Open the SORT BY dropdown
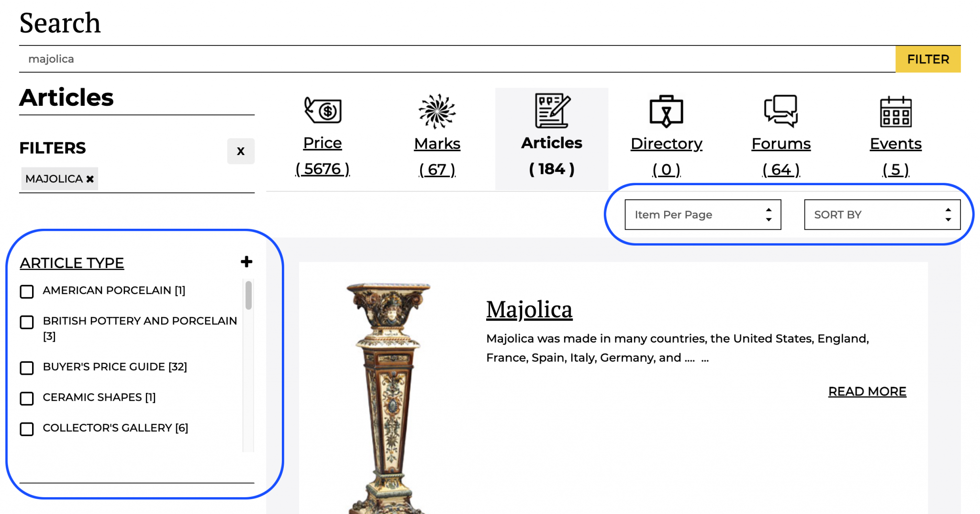980x514 pixels. tap(882, 214)
